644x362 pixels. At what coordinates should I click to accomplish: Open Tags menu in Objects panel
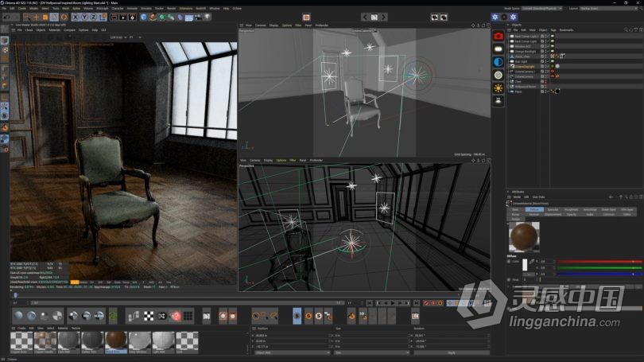pos(553,30)
